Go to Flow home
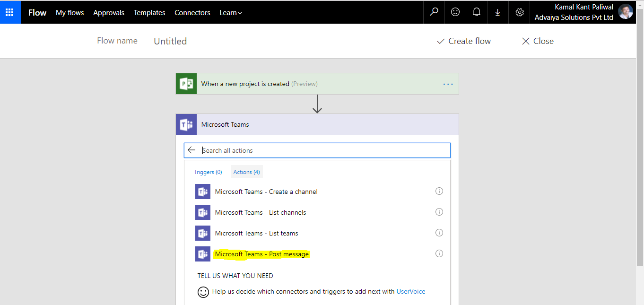The width and height of the screenshot is (644, 305). coord(37,13)
